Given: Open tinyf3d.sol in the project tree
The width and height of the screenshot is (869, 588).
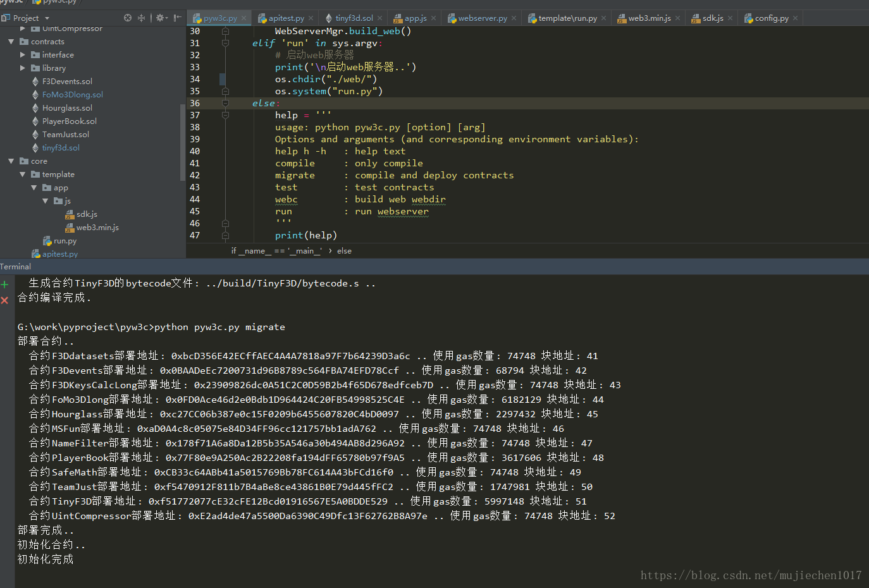Looking at the screenshot, I should (61, 148).
